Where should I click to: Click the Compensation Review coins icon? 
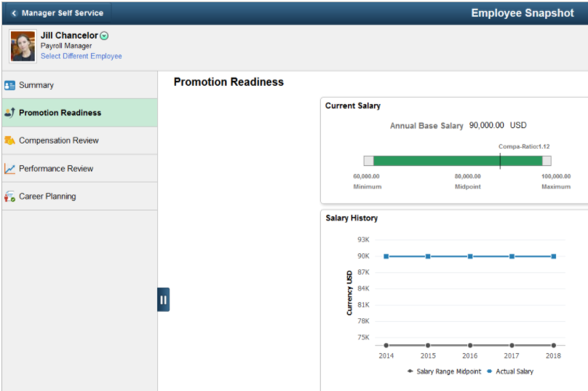click(x=10, y=141)
